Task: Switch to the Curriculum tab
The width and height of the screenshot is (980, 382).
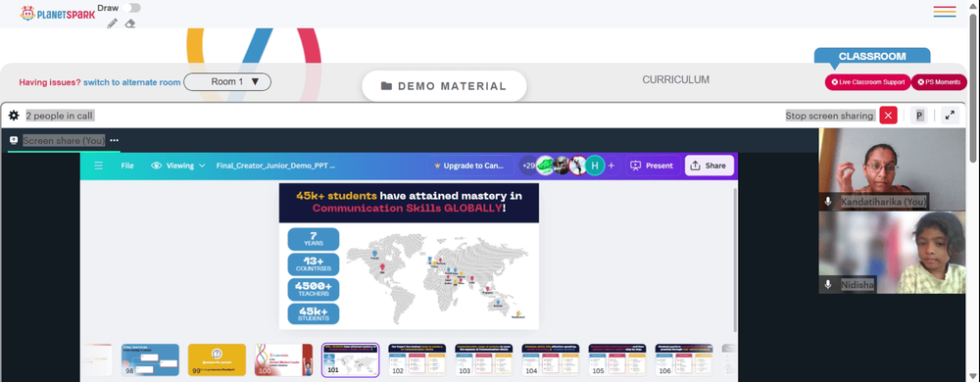Action: pyautogui.click(x=675, y=80)
